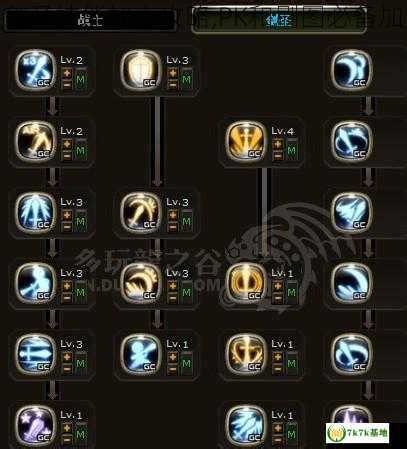
Task: Click minus for golden sword in circle skill
Action: [x=278, y=298]
